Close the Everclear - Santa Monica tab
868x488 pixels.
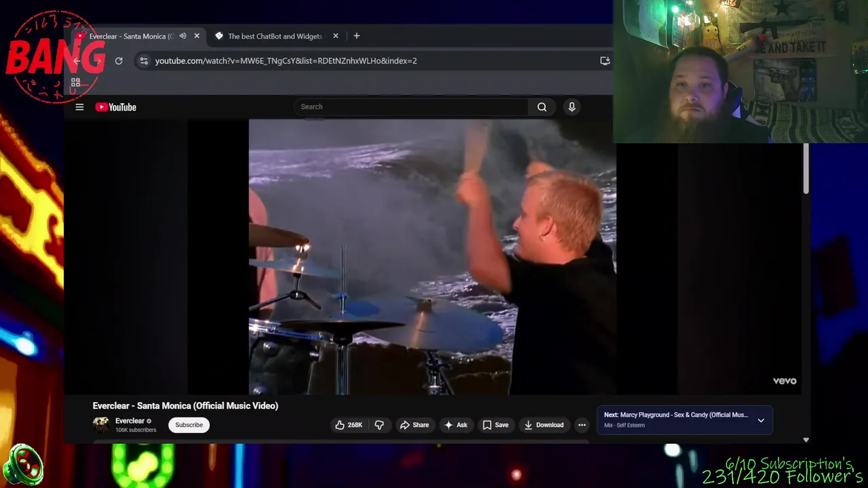click(x=197, y=36)
